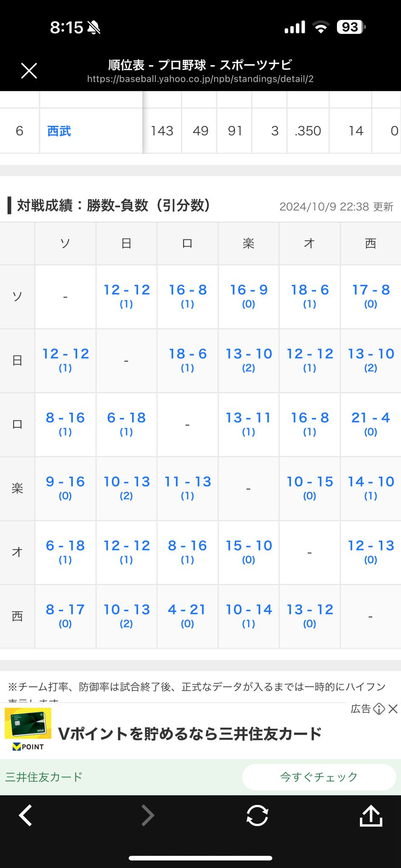Open 日 vs ロ result 18 - 6
Screen dimensions: 401x868
point(187,359)
